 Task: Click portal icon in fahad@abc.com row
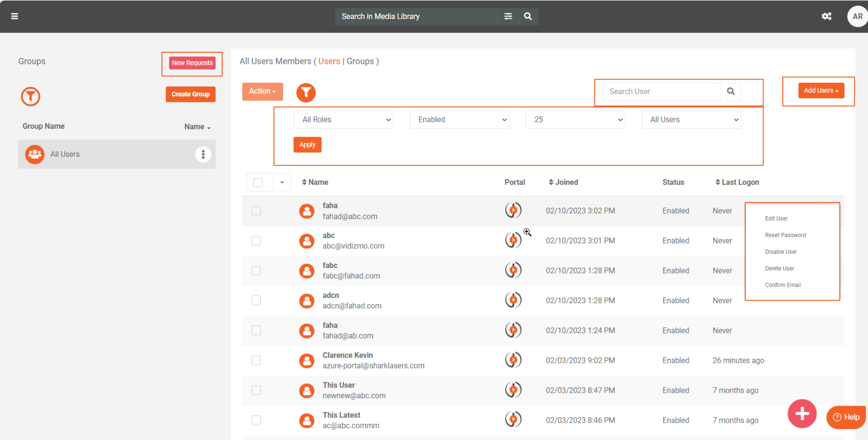coord(513,210)
